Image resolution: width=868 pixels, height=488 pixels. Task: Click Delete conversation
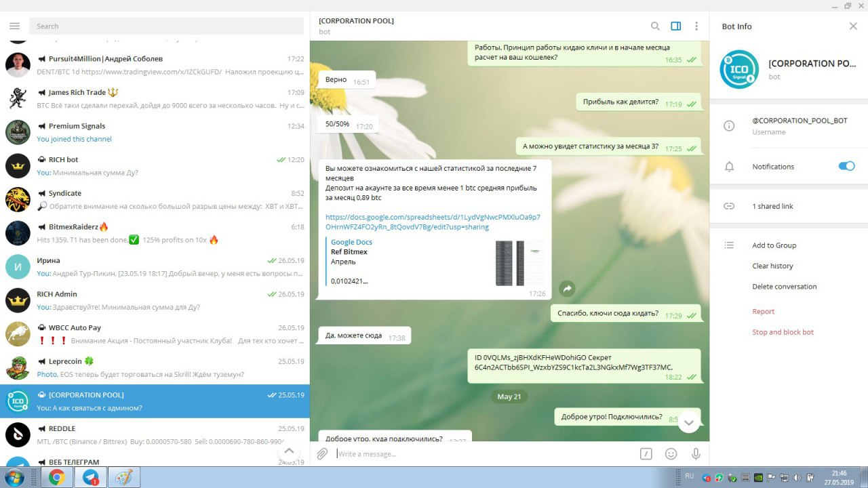pos(785,287)
